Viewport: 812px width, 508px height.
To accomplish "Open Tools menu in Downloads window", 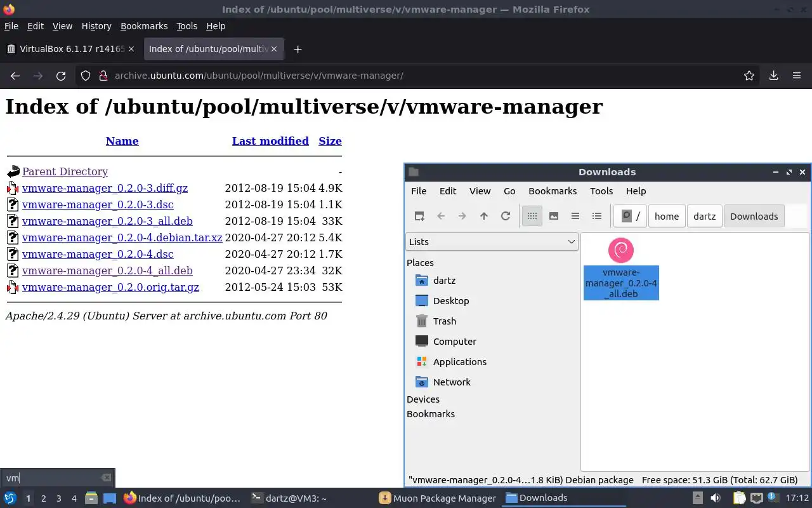I will 601,190.
